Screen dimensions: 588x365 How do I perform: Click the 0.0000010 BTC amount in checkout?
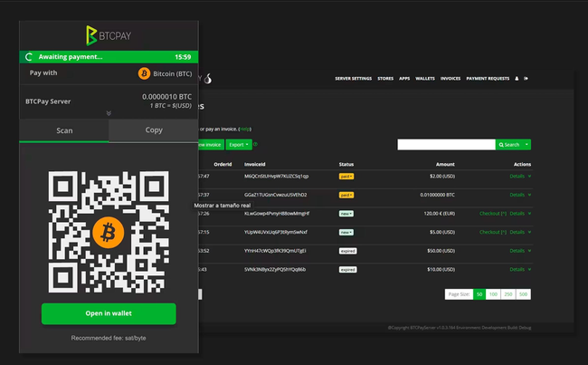coord(166,97)
